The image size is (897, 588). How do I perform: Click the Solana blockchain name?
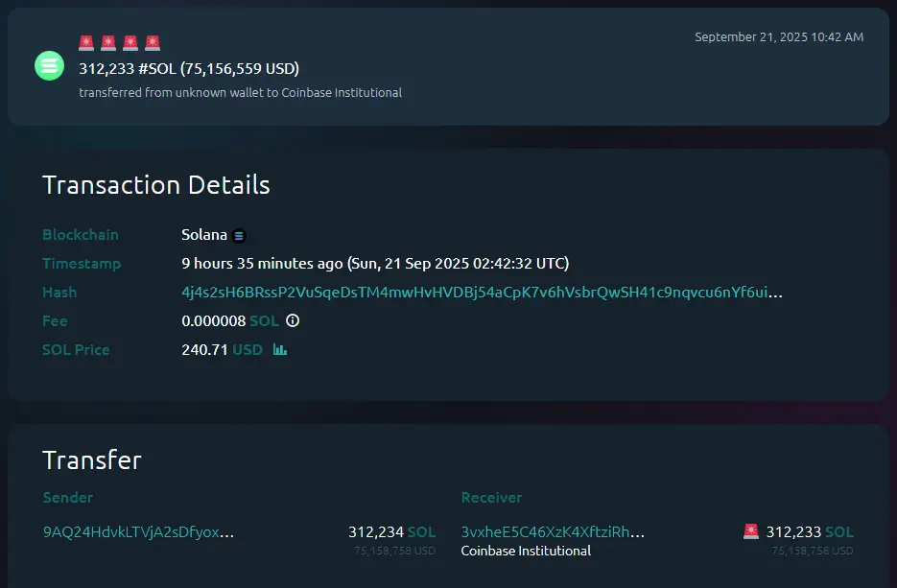(x=204, y=235)
